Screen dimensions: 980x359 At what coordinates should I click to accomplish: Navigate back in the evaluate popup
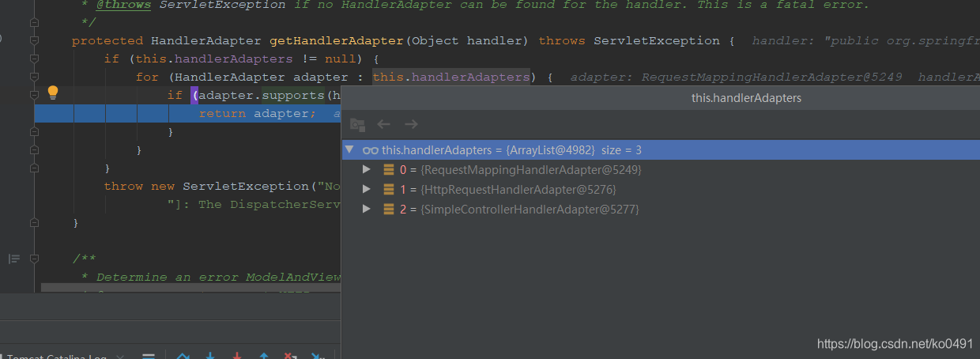click(x=384, y=124)
